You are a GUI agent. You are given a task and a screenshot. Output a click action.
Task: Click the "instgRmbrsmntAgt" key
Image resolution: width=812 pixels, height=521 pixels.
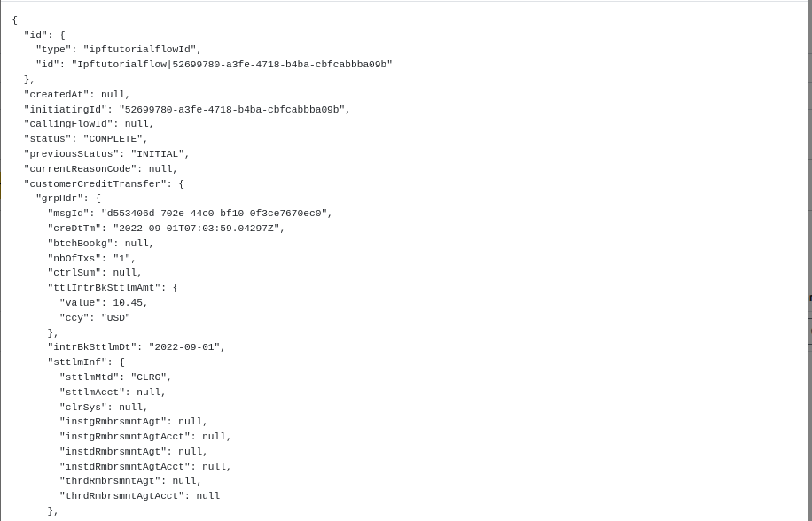coord(113,422)
